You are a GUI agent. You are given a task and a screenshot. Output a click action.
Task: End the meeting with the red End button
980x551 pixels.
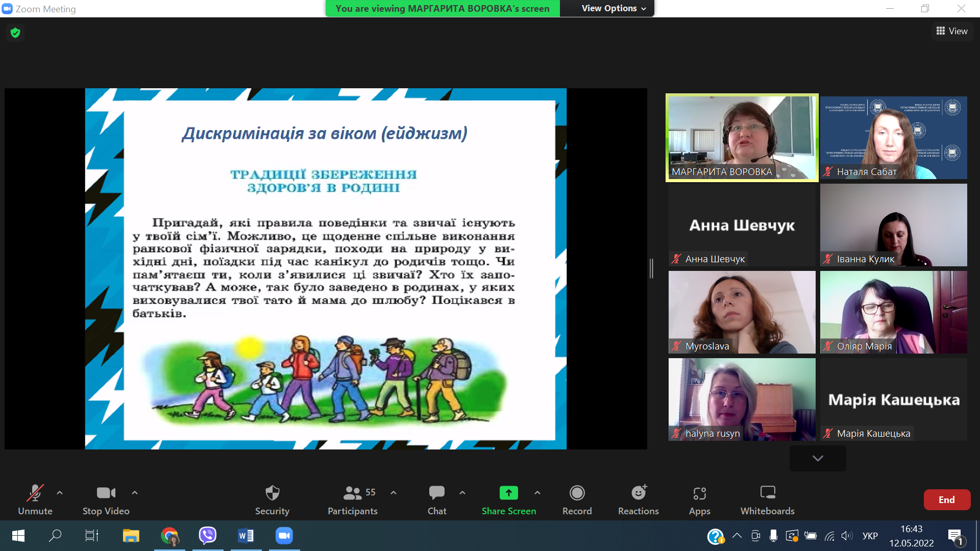click(x=946, y=500)
